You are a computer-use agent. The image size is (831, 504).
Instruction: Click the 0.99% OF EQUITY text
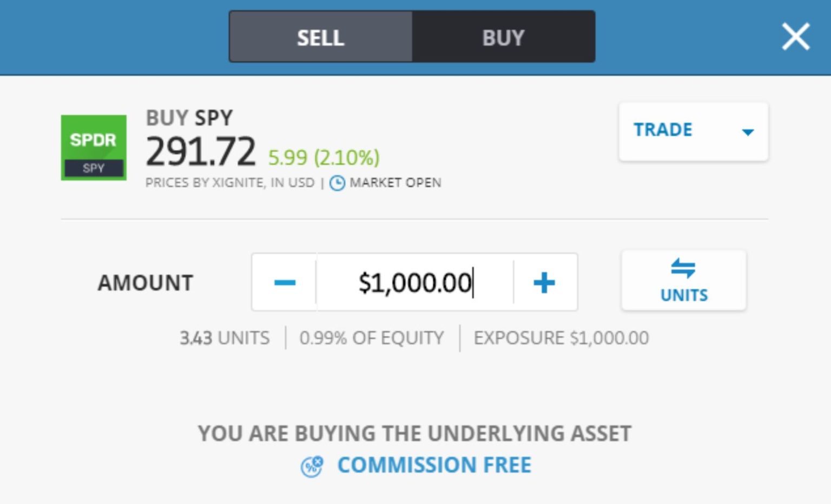click(372, 337)
